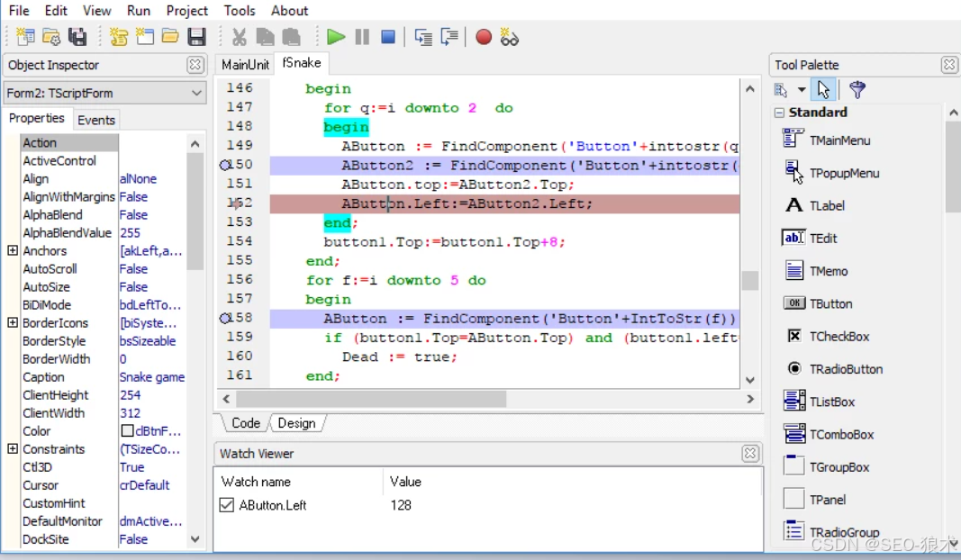Open the Run menu
Image resolution: width=961 pixels, height=560 pixels.
(139, 11)
